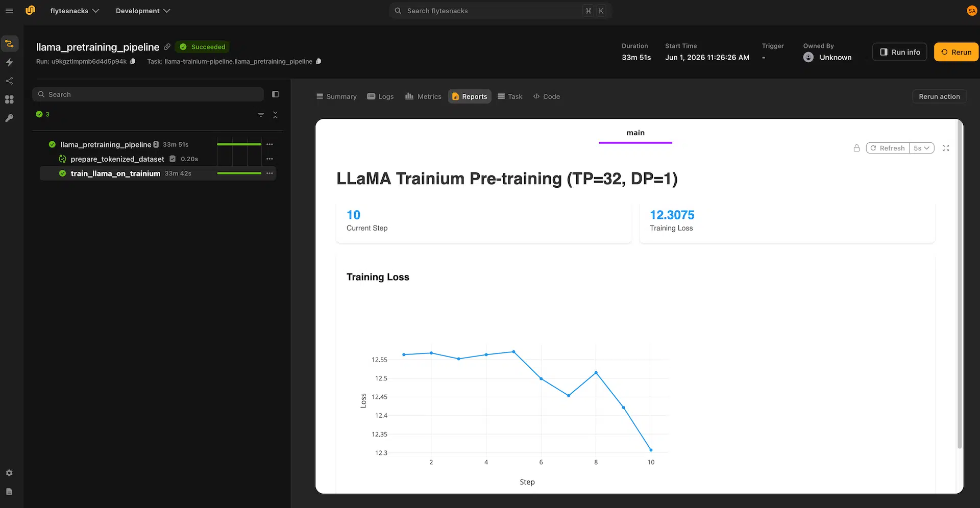Click the Start Time Jun 1, 2026 value
Screen dimensions: 980x508
pyautogui.click(x=707, y=58)
